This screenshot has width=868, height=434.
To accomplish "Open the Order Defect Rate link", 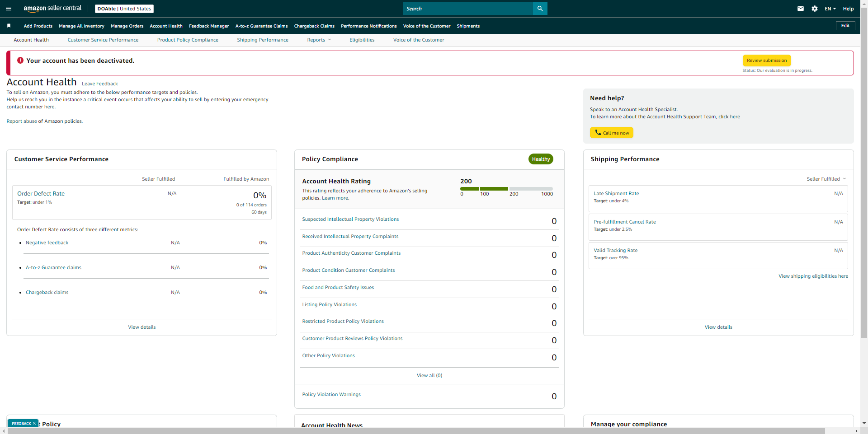I will [41, 193].
